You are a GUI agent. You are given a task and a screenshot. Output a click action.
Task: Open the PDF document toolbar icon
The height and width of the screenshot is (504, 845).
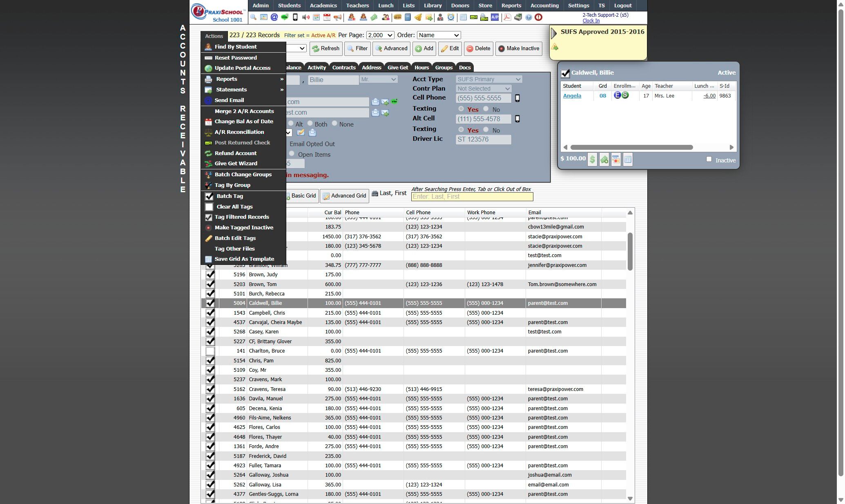coord(507,18)
